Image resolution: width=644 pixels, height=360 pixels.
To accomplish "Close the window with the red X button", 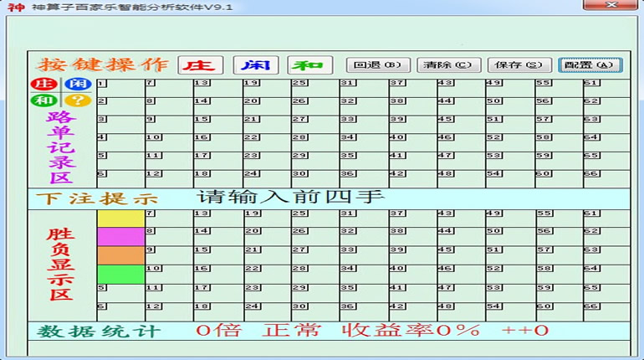I will click(x=611, y=5).
